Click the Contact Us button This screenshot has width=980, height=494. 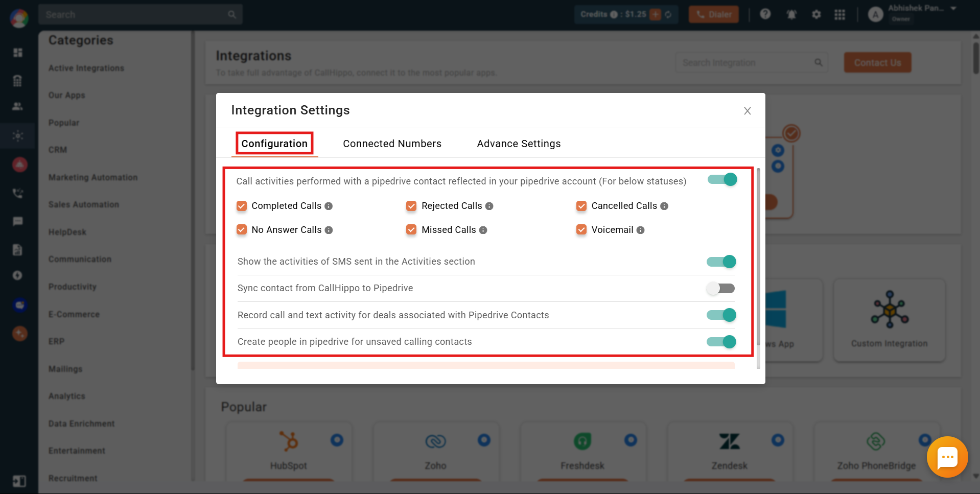point(877,62)
